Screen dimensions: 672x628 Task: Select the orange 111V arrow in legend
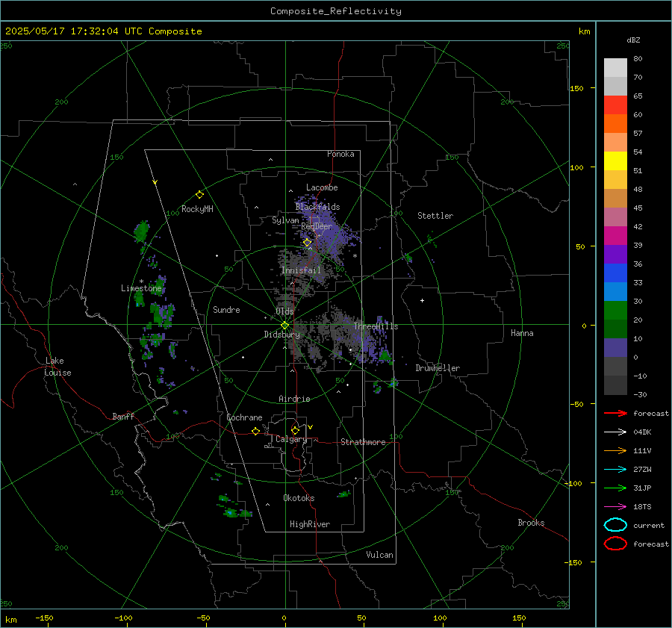coord(615,450)
